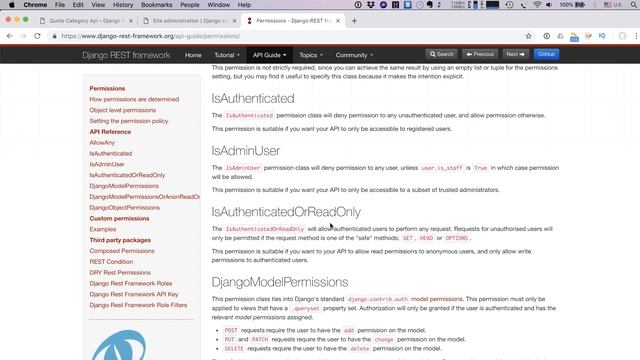Jump to Third party packages section
The height and width of the screenshot is (360, 640).
point(120,240)
